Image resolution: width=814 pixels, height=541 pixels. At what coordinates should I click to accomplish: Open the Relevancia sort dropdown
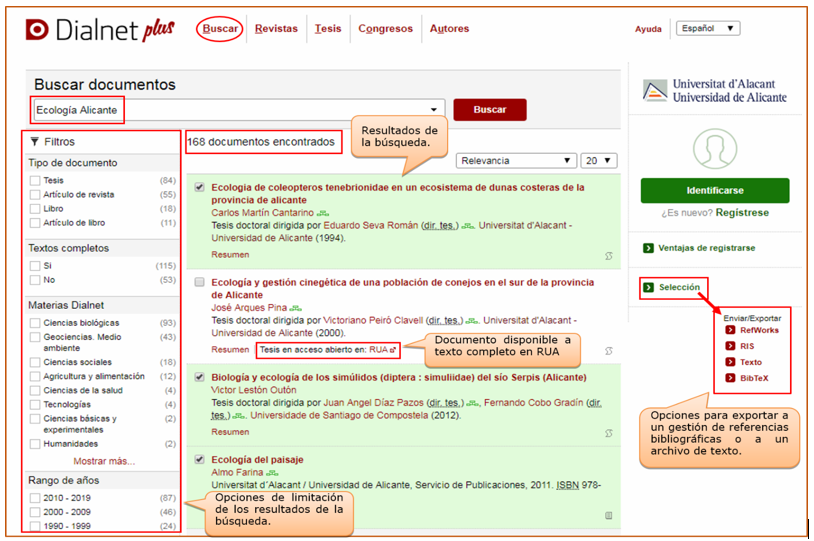pyautogui.click(x=515, y=160)
